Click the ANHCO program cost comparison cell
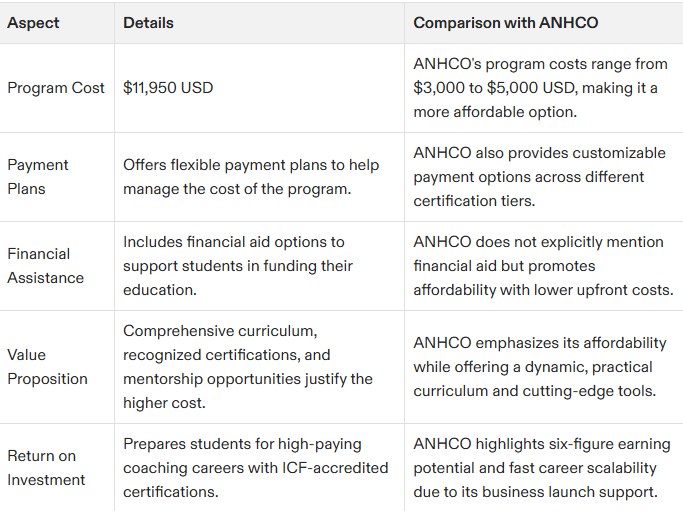The image size is (683, 511). coord(540,88)
